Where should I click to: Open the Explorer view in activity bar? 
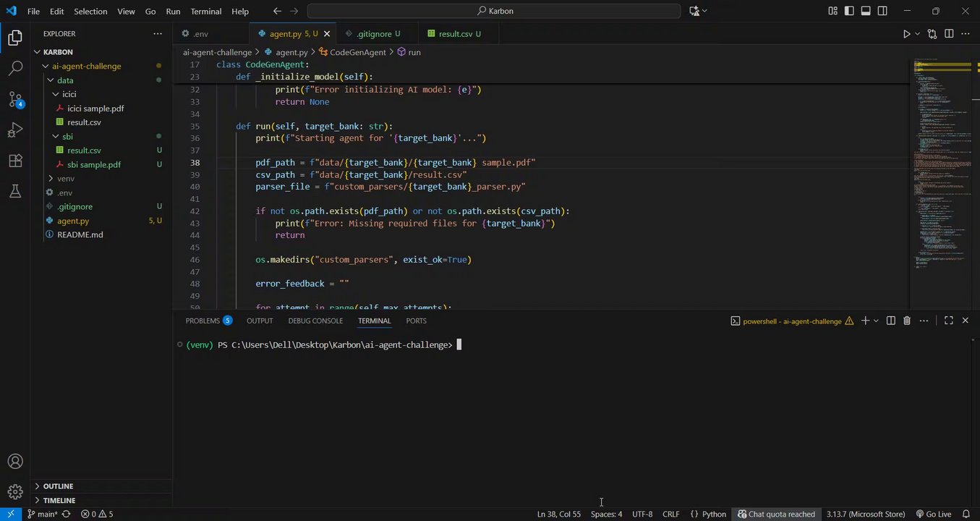(15, 38)
